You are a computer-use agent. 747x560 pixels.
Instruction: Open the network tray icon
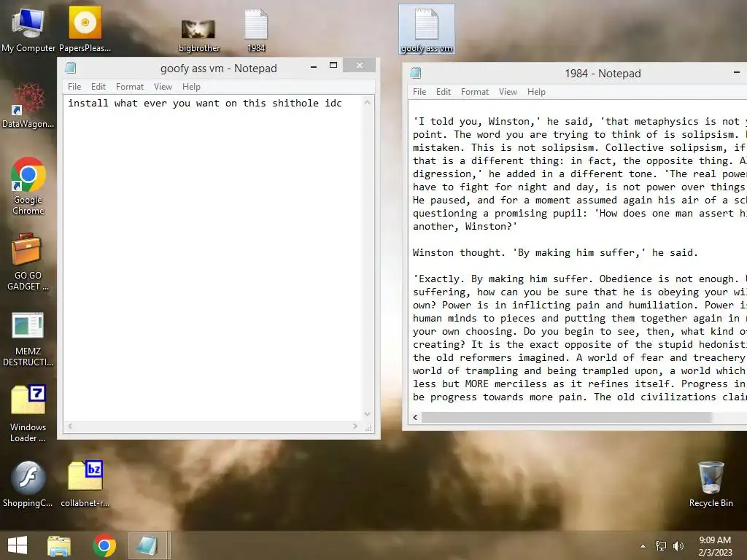pyautogui.click(x=661, y=546)
